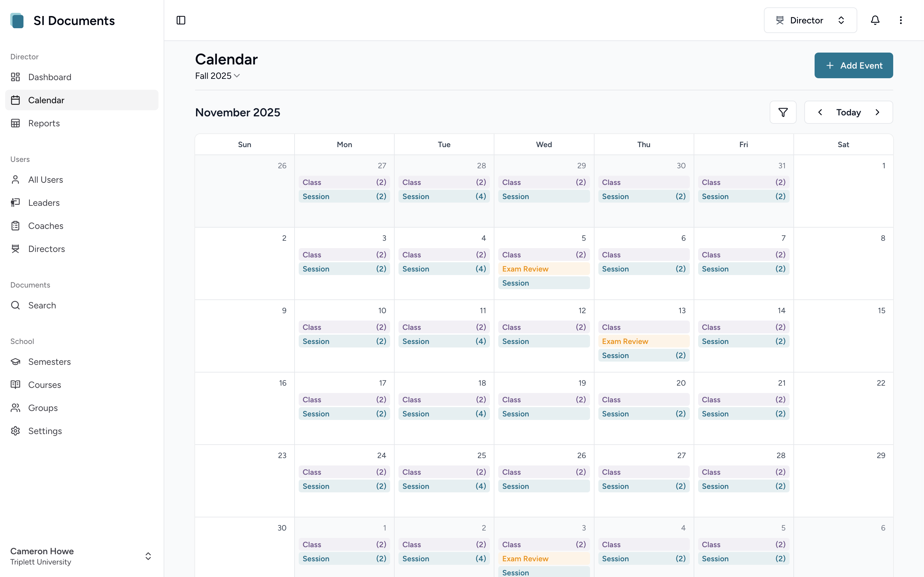This screenshot has width=924, height=577.
Task: Click the Search icon under Documents
Action: click(15, 305)
